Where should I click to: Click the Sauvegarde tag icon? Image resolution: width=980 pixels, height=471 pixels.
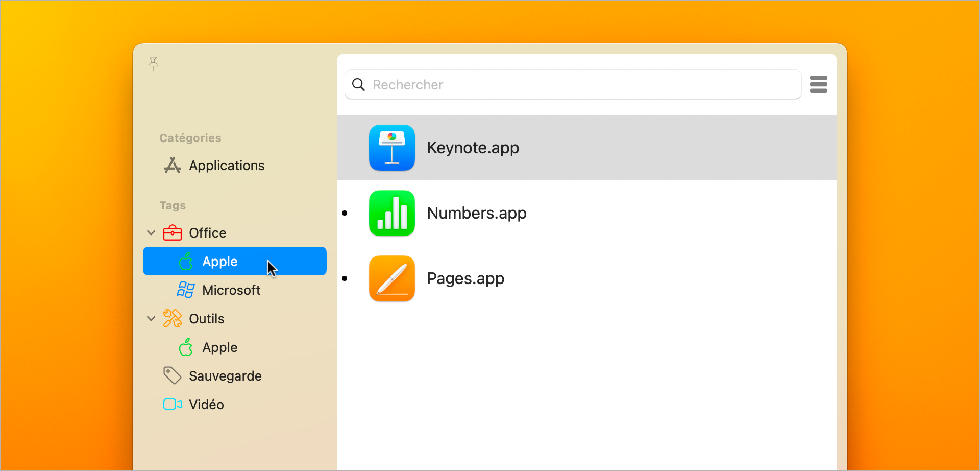point(173,376)
